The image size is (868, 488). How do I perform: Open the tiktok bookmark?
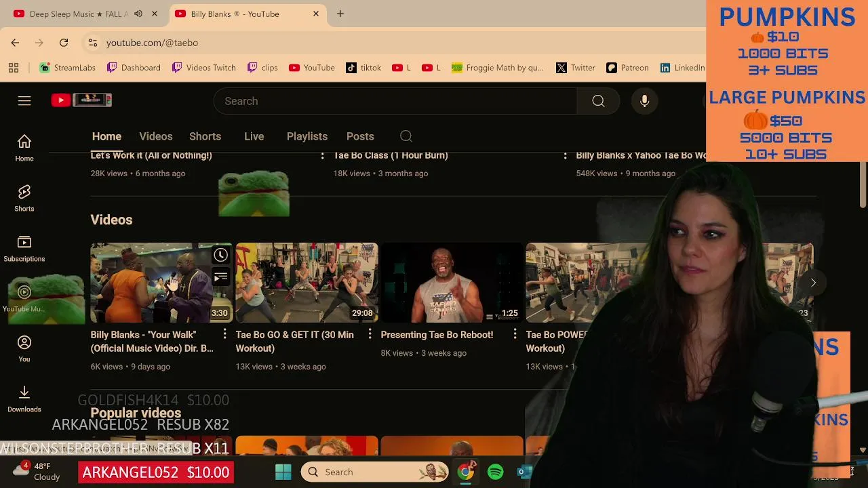coord(364,68)
